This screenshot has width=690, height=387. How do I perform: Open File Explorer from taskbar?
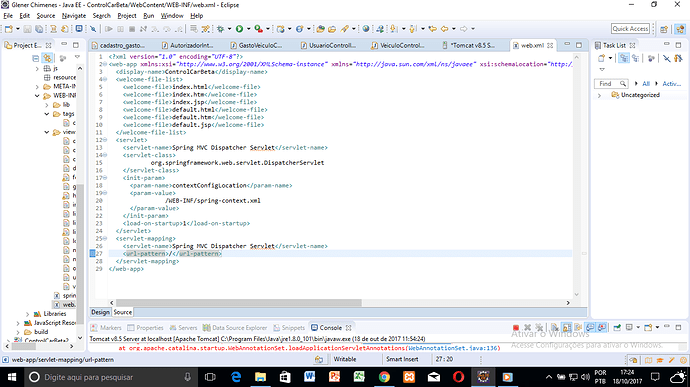261,377
